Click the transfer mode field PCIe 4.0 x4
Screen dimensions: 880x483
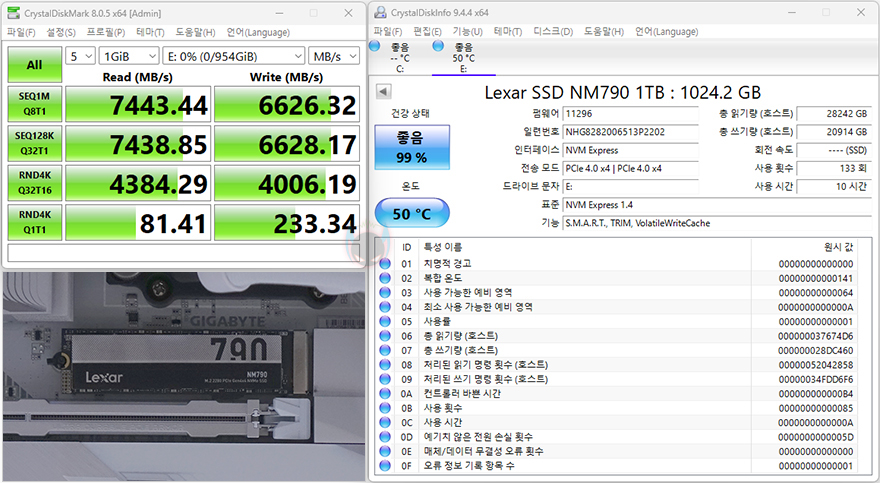click(x=631, y=168)
